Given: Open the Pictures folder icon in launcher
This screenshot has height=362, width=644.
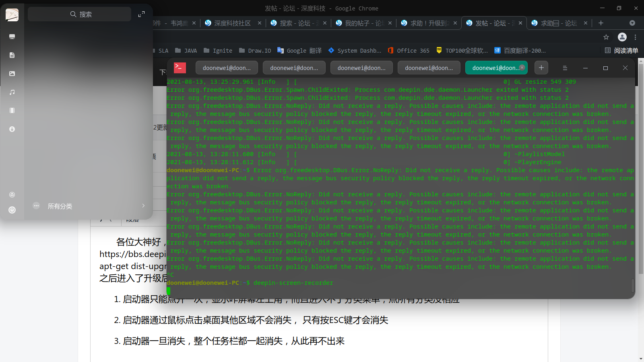Looking at the screenshot, I should pyautogui.click(x=12, y=74).
